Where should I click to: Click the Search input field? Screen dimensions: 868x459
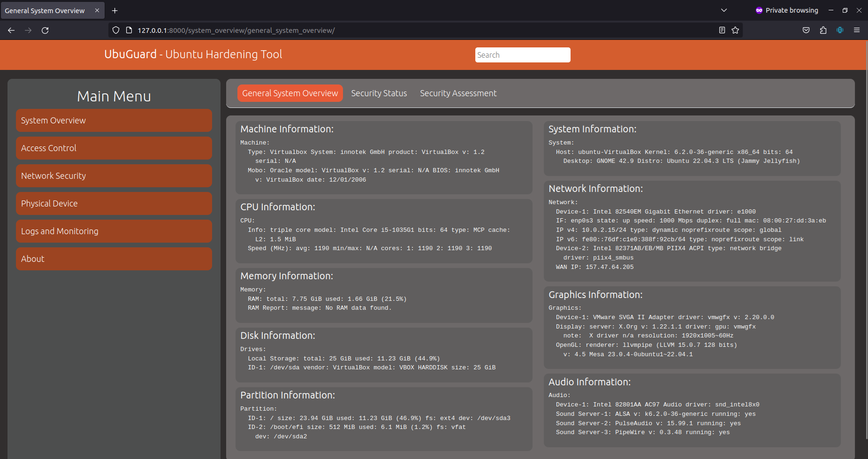click(x=523, y=55)
